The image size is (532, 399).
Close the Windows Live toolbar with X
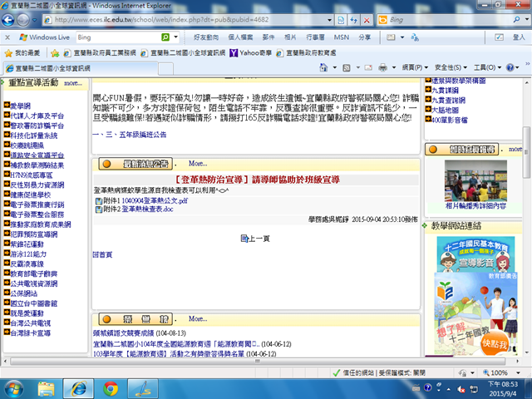(7, 37)
